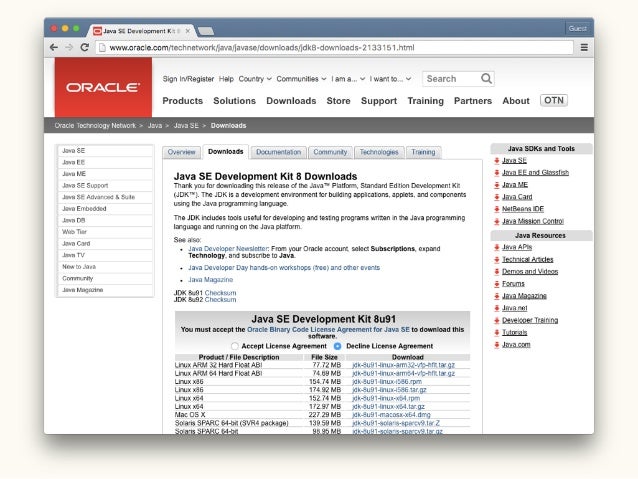The width and height of the screenshot is (638, 479).
Task: Click the Guest profile button
Action: pos(577,28)
